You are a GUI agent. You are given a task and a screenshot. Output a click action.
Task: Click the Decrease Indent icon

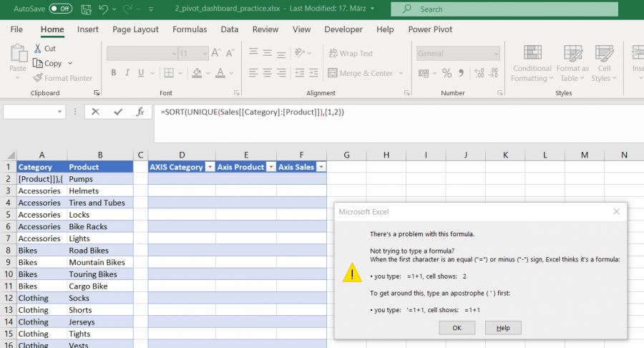pyautogui.click(x=300, y=73)
